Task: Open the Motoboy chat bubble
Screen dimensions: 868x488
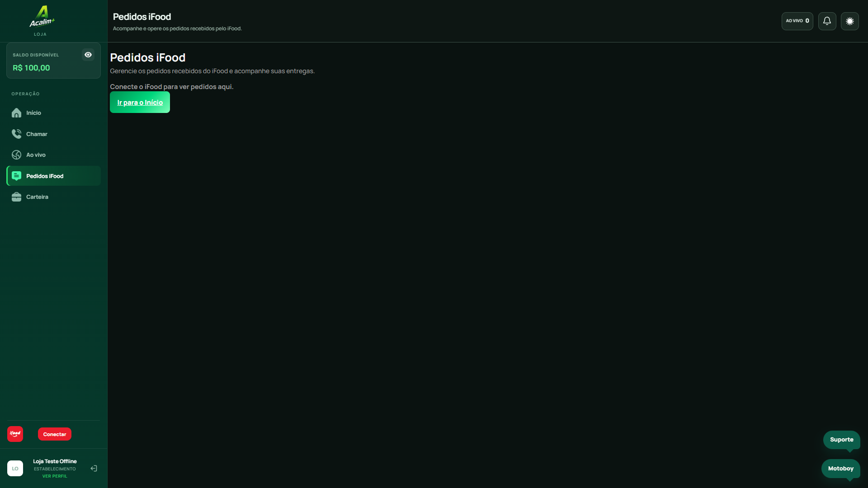Action: (841, 469)
